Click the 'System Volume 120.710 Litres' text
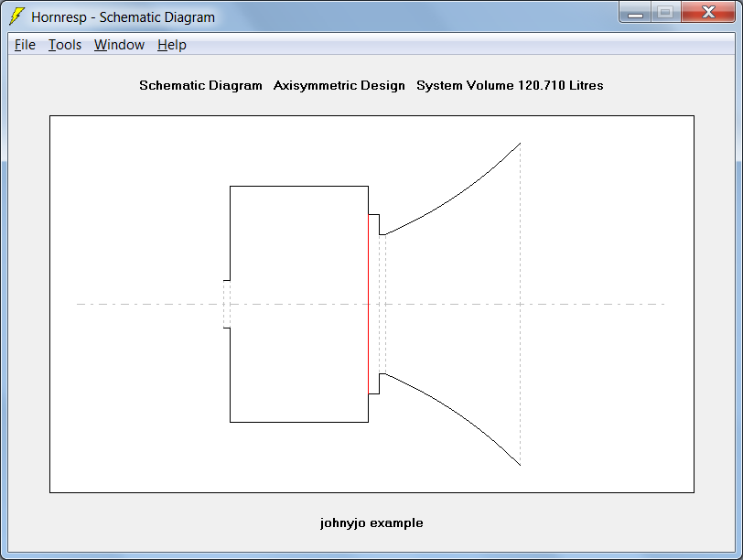 510,85
